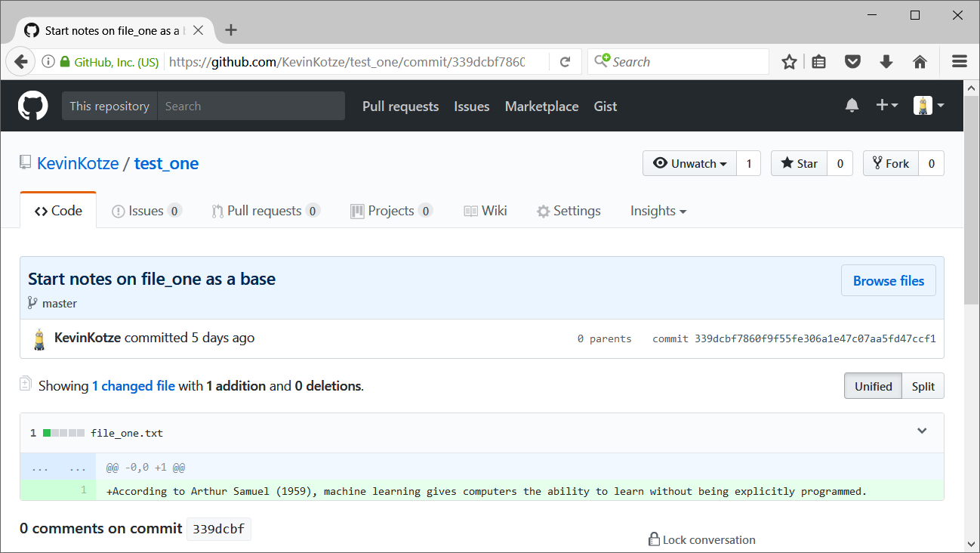Open the KevinKotze owner link
Screen dimensions: 980x553
pos(78,163)
